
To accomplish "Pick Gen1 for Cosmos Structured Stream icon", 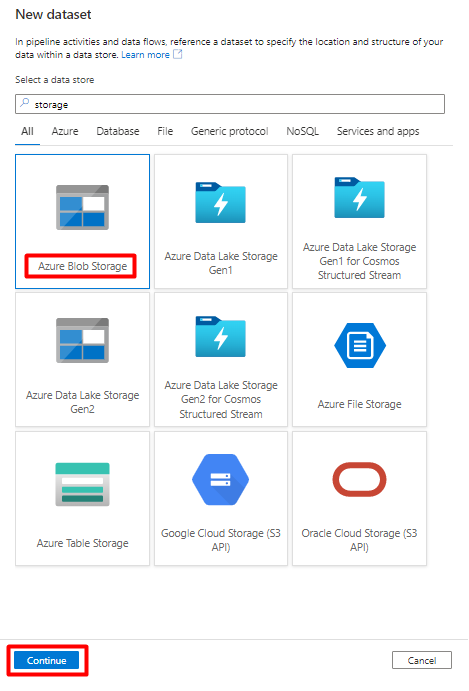I will (359, 197).
